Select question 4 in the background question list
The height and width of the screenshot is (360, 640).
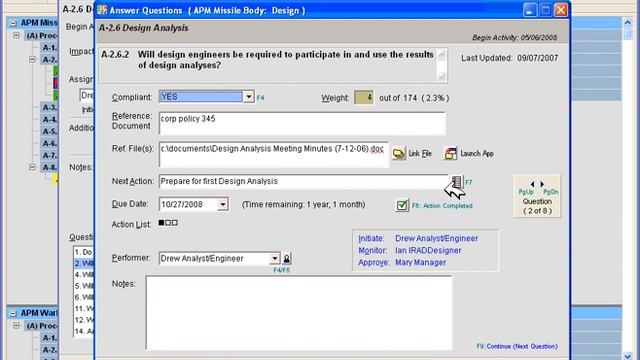(84, 275)
